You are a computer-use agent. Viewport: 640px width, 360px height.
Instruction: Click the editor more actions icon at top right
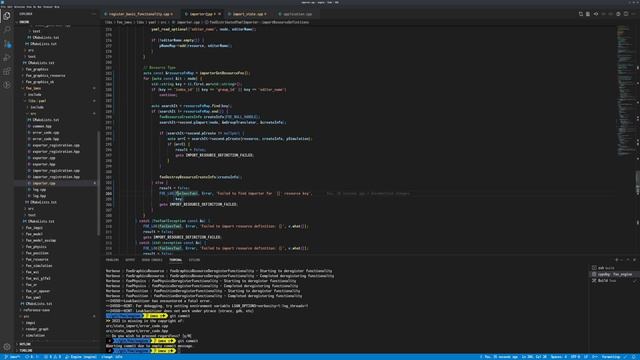click(x=634, y=14)
